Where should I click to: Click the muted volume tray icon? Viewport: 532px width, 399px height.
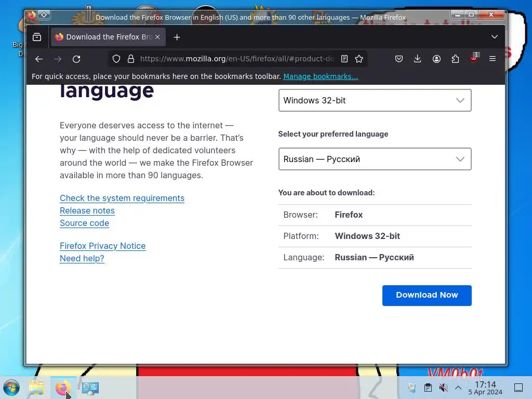(443, 388)
